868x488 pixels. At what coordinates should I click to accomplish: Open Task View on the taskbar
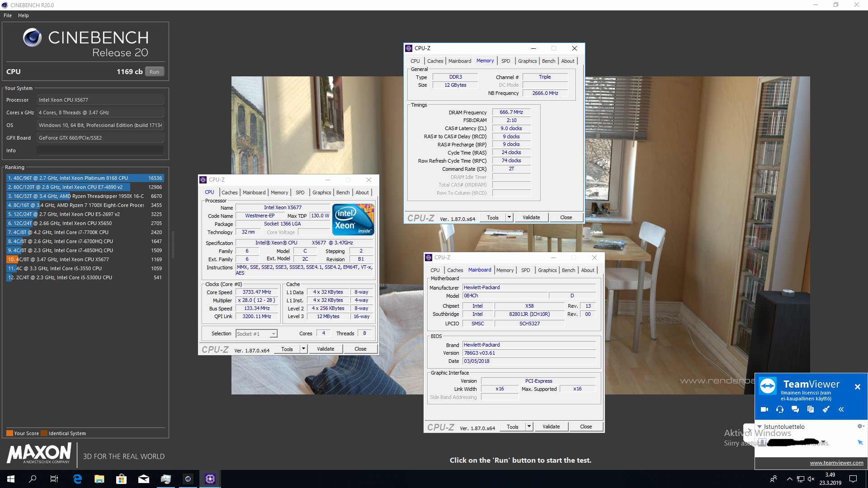pos(54,479)
